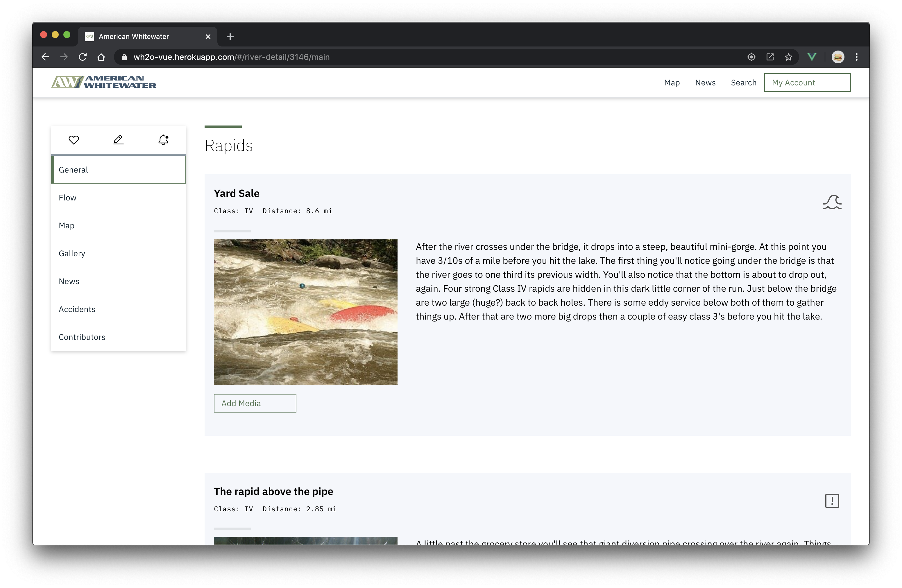
Task: Click the Yard Sale description paragraph
Action: point(626,282)
